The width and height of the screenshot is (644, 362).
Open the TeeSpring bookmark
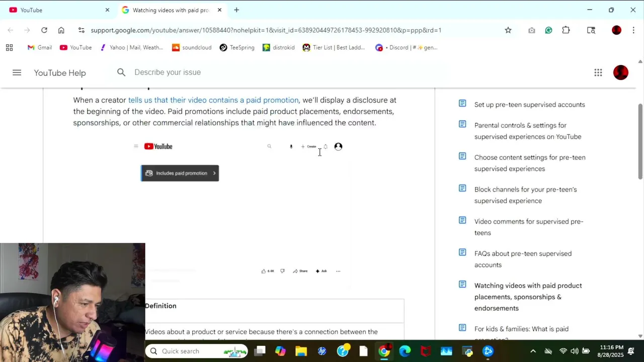(x=237, y=48)
